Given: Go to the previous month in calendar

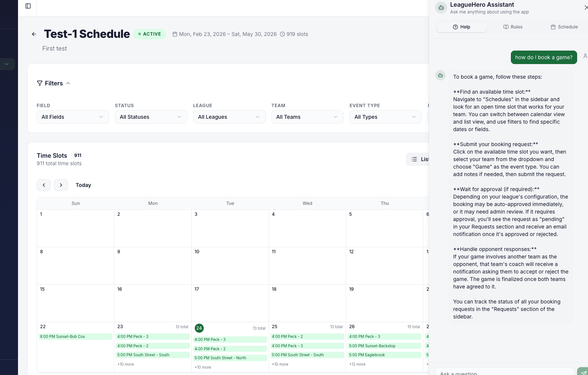Looking at the screenshot, I should (44, 185).
